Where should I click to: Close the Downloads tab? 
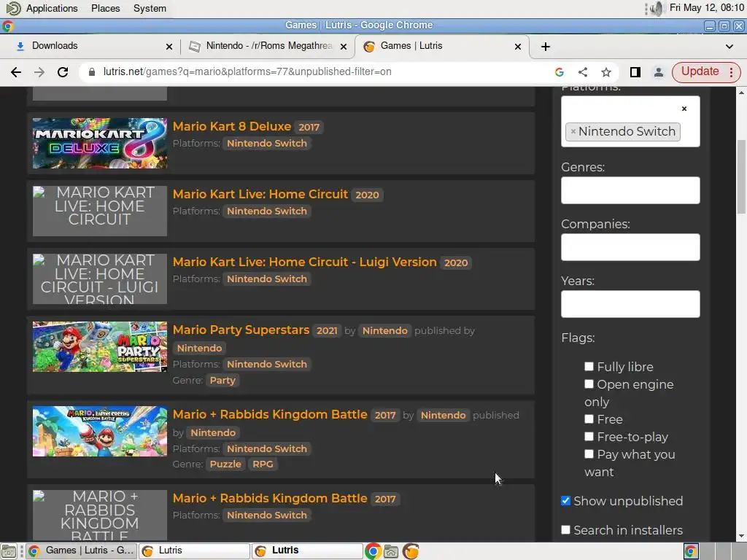pyautogui.click(x=169, y=47)
